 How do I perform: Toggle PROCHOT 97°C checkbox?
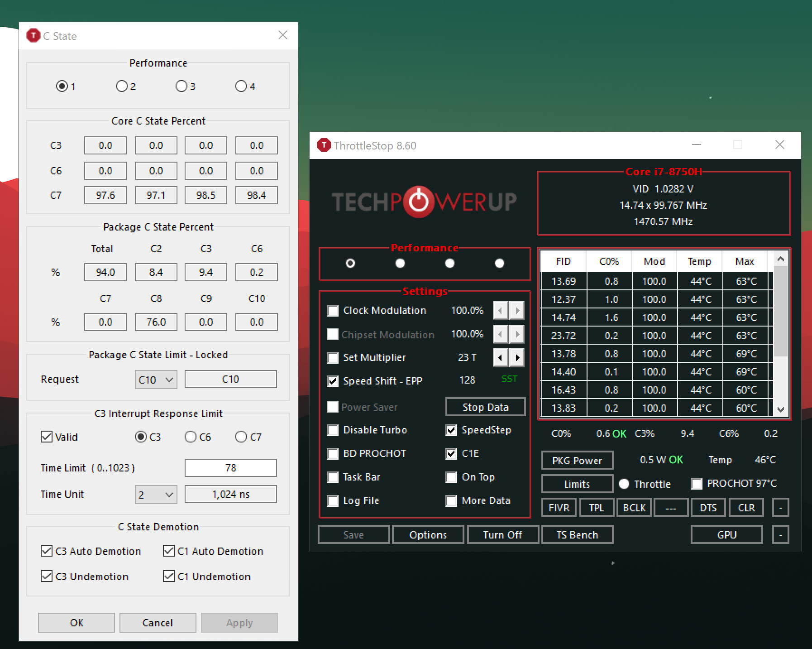(697, 484)
